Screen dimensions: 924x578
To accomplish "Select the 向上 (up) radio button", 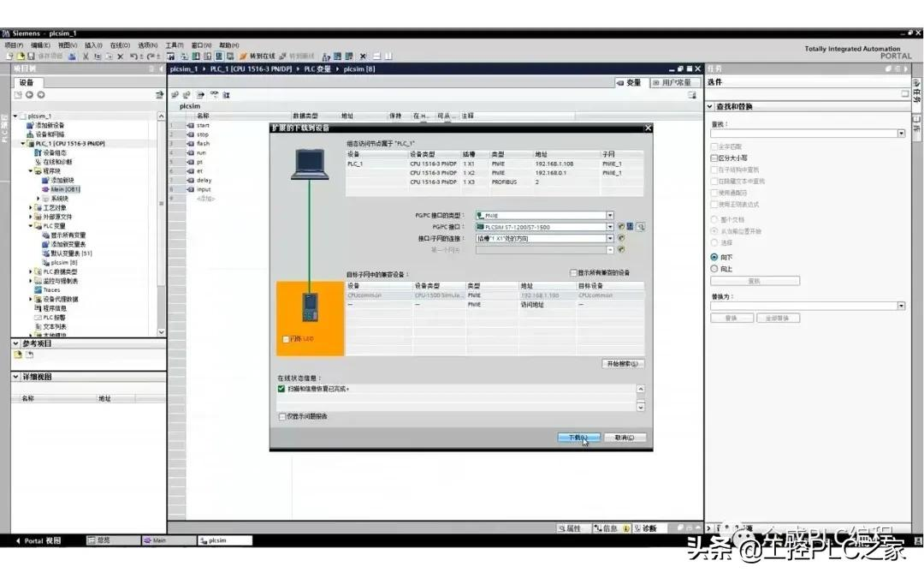I will 714,269.
